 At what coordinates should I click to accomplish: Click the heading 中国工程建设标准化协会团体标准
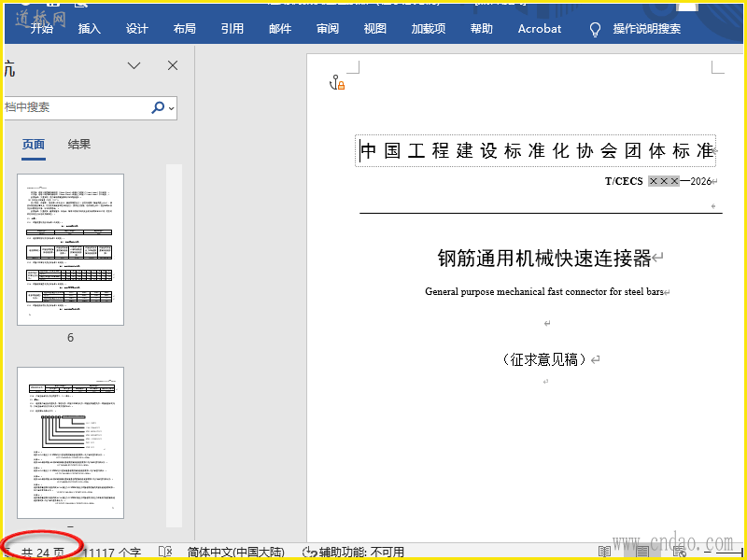536,151
